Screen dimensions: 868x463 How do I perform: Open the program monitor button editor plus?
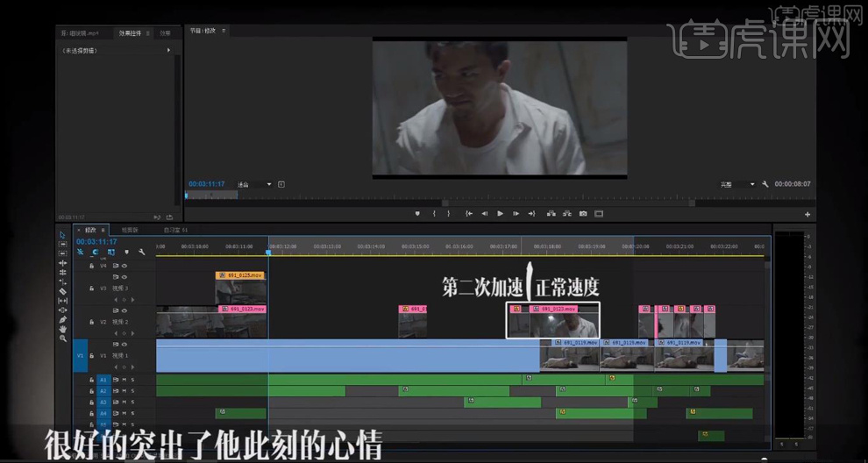coord(808,214)
